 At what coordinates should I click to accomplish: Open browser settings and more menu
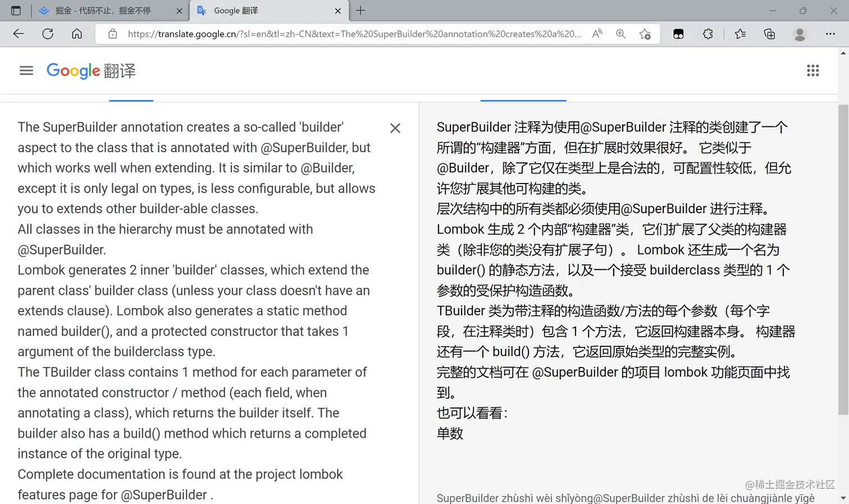click(830, 34)
